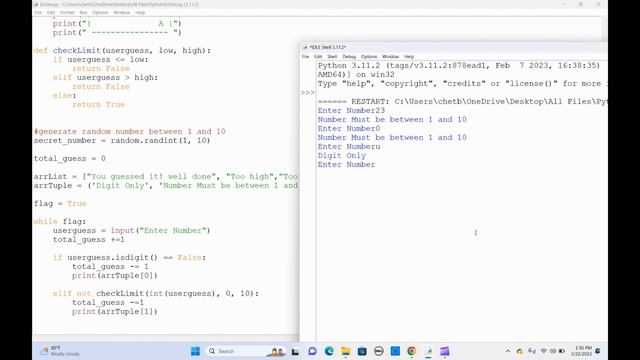Open the Debug menu in IDLE Shell
Viewport: 640px width, 360px height.
pyautogui.click(x=349, y=57)
